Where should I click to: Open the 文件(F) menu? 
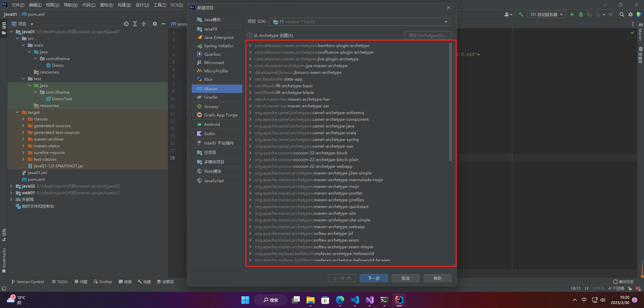[x=18, y=5]
